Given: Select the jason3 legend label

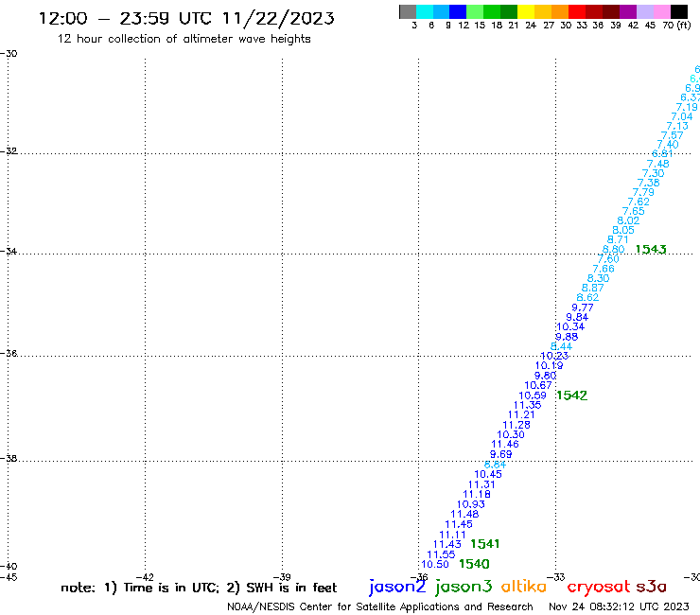Looking at the screenshot, I should tap(464, 587).
